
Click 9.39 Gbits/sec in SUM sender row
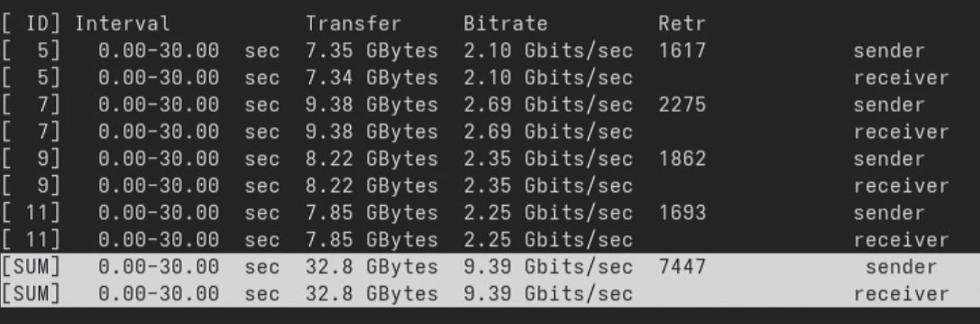tap(547, 267)
